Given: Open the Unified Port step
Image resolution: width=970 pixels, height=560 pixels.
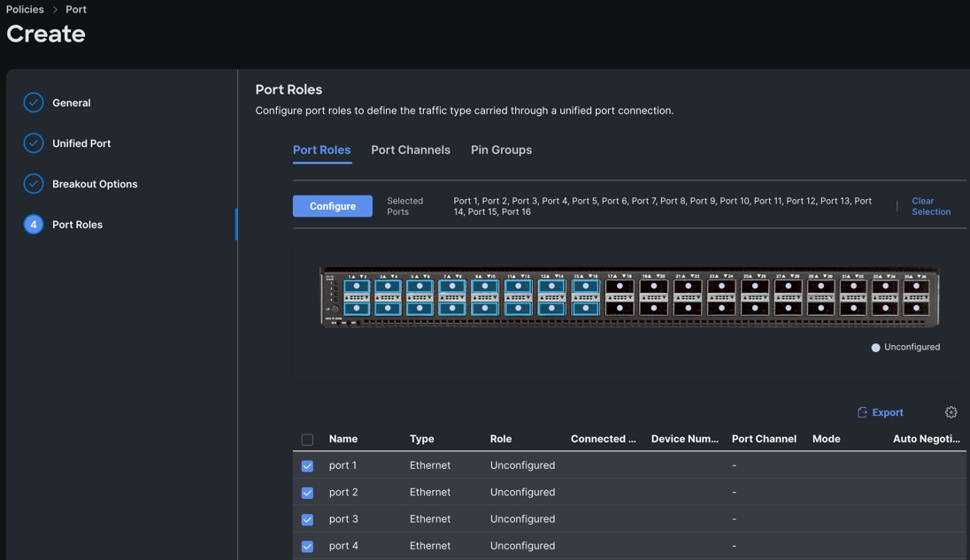Looking at the screenshot, I should 81,143.
